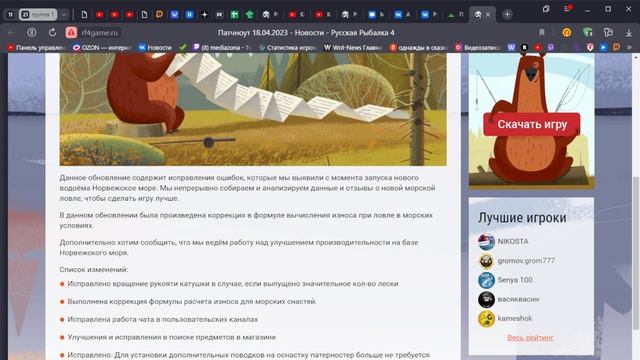Click the Скачать игру download button
The image size is (640, 360).
point(531,124)
